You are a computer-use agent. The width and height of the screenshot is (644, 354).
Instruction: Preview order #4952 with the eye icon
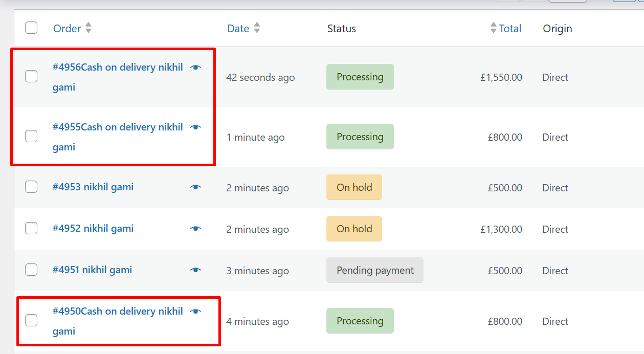pos(195,229)
